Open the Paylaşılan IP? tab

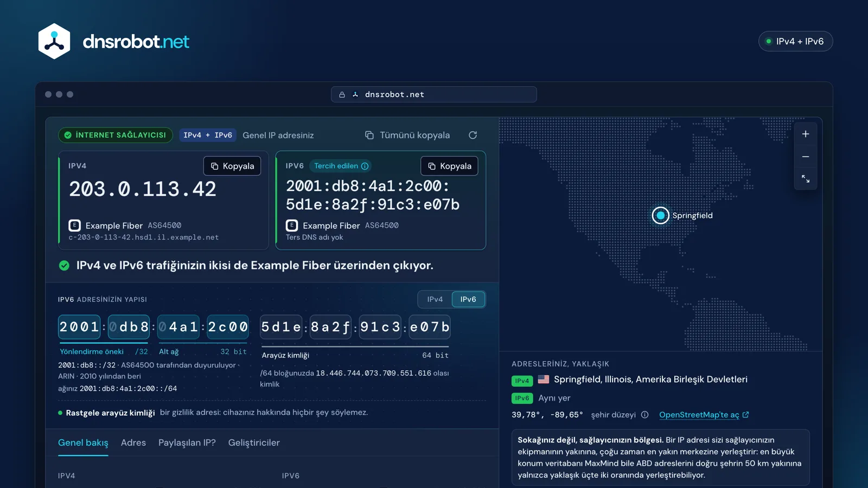coord(187,442)
